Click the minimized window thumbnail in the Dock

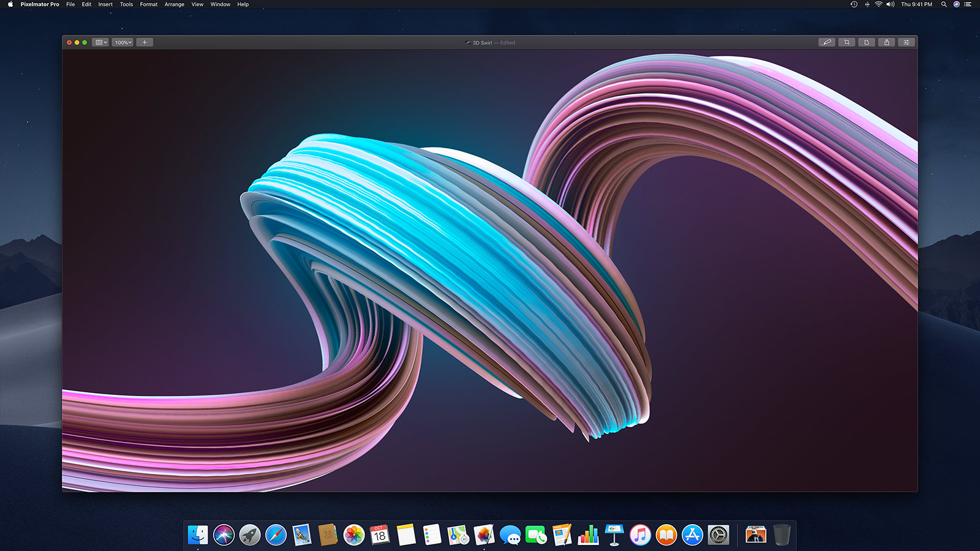pyautogui.click(x=755, y=534)
